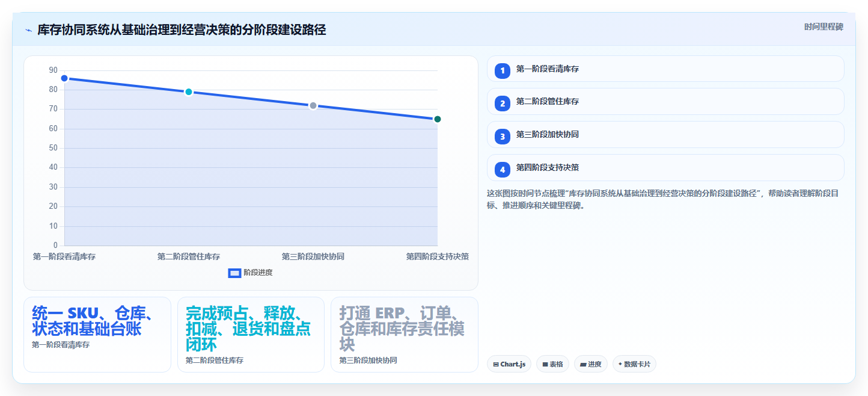The image size is (868, 396).
Task: Select the cyan 第二阶段管住库存 data point
Action: pos(189,92)
